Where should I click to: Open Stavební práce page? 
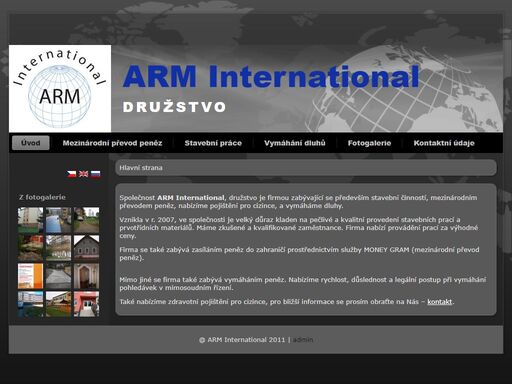(213, 143)
